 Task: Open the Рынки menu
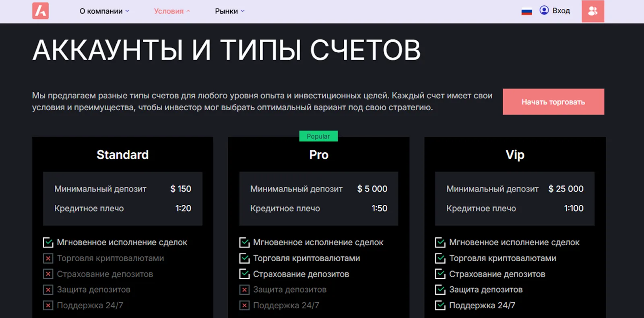point(229,11)
